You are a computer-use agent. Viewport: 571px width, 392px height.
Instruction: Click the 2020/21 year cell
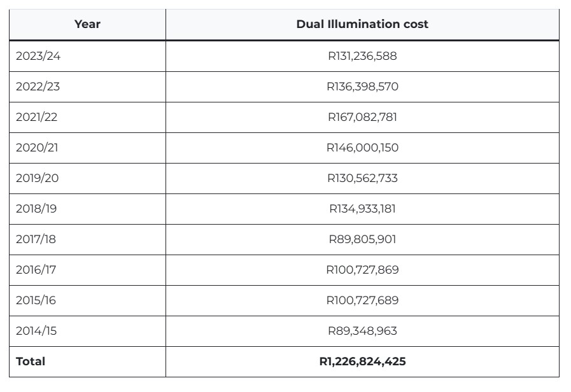click(87, 148)
